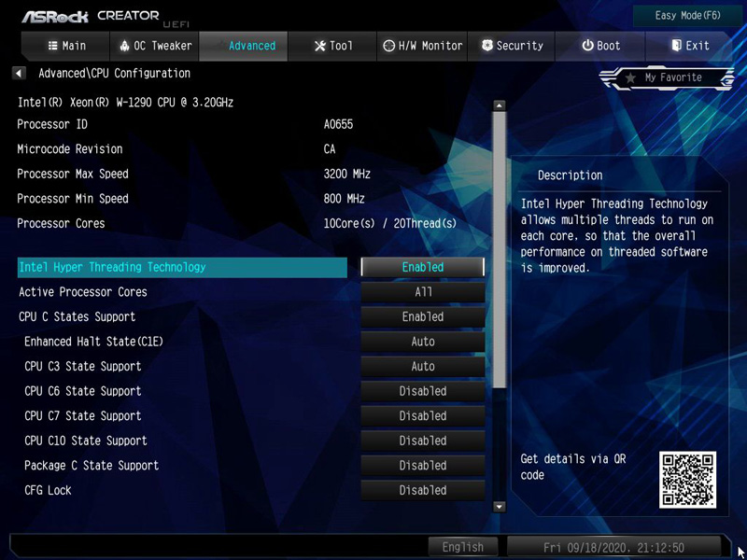Select the Active Processor Cores label
Image resolution: width=747 pixels, height=560 pixels.
tap(83, 292)
